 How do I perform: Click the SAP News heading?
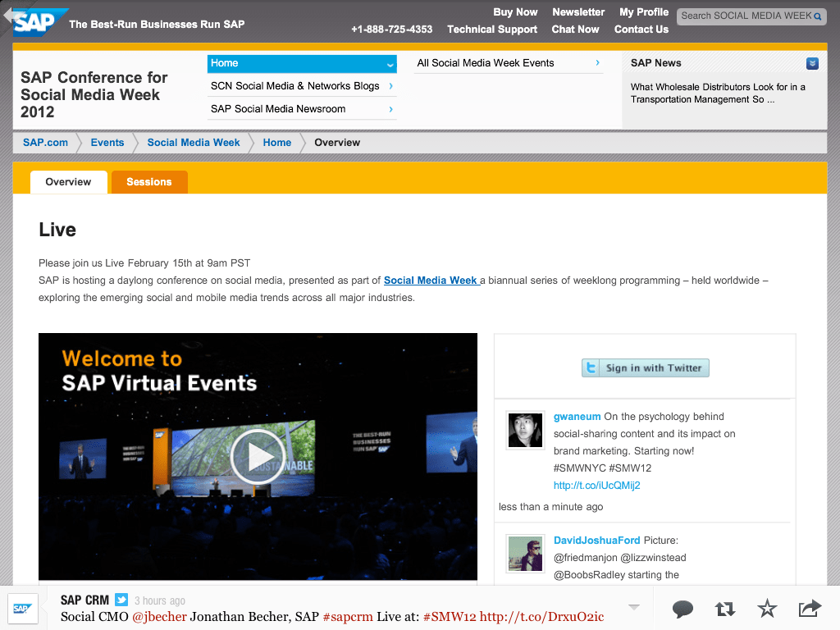pyautogui.click(x=655, y=63)
